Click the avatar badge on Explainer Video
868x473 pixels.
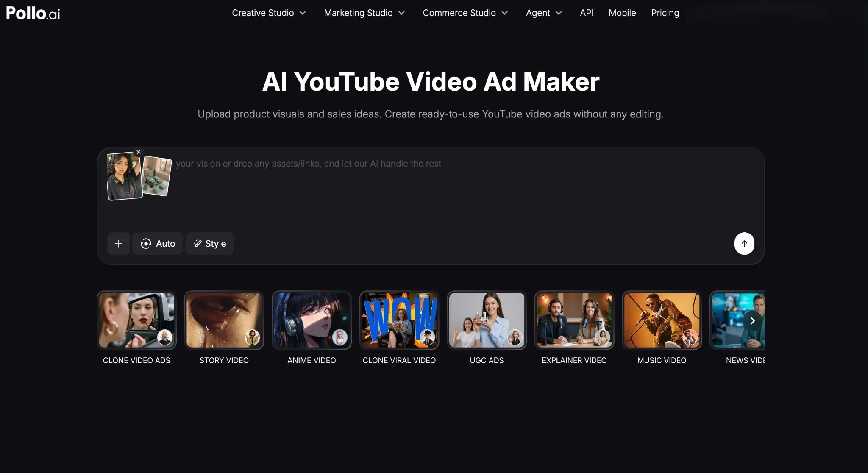(x=602, y=337)
